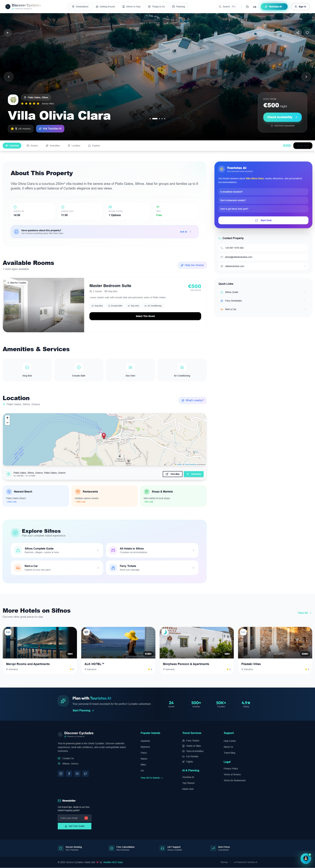The width and height of the screenshot is (315, 868).
Task: Show previous hero image with left arrow
Action: coord(9,77)
